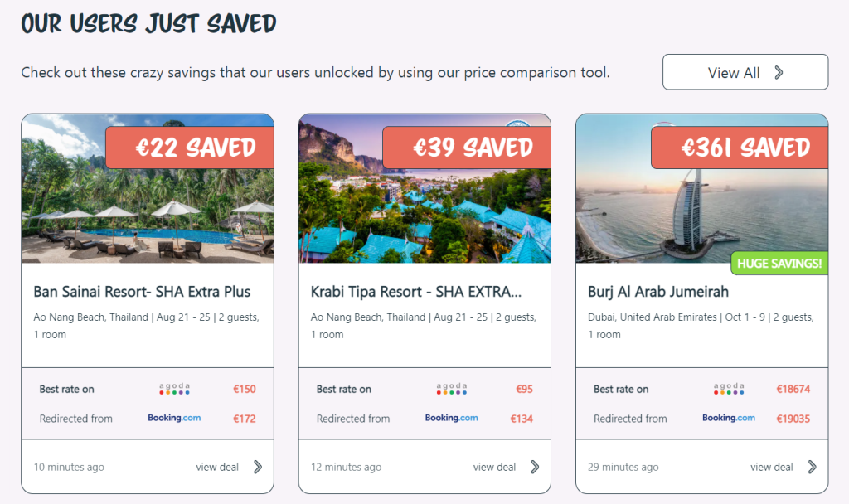Click the Booking.com logo on Ban Sainai card
The height and width of the screenshot is (504, 849).
(174, 418)
